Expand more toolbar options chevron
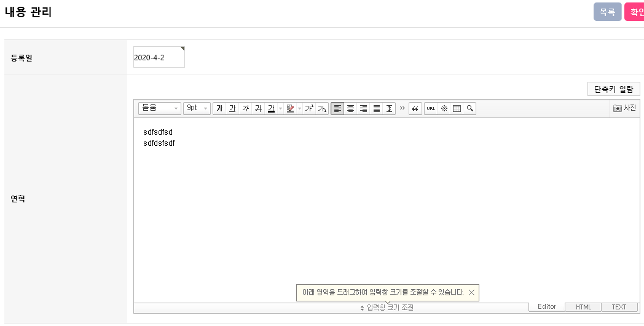 pyautogui.click(x=402, y=108)
